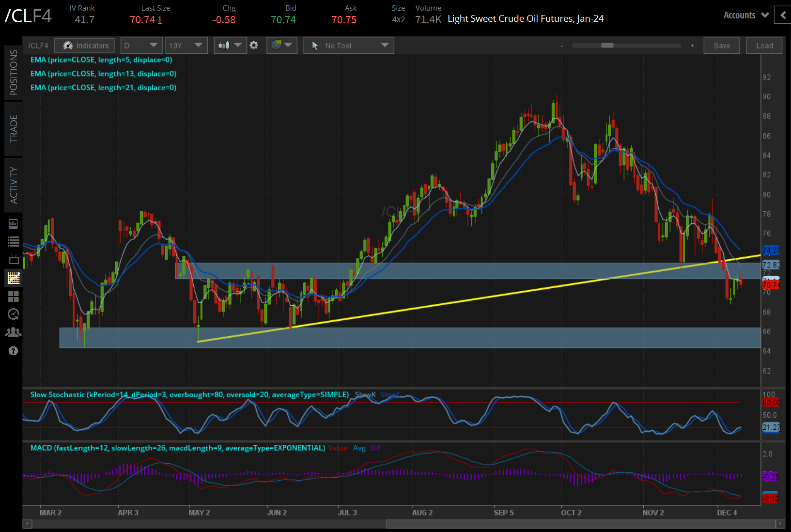
Task: Click the social sharing people icon
Action: 14,332
